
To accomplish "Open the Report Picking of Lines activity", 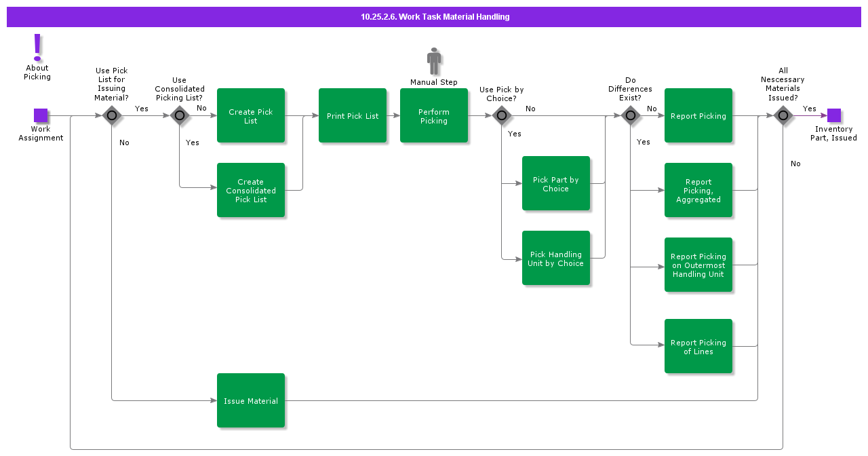I will [x=698, y=346].
